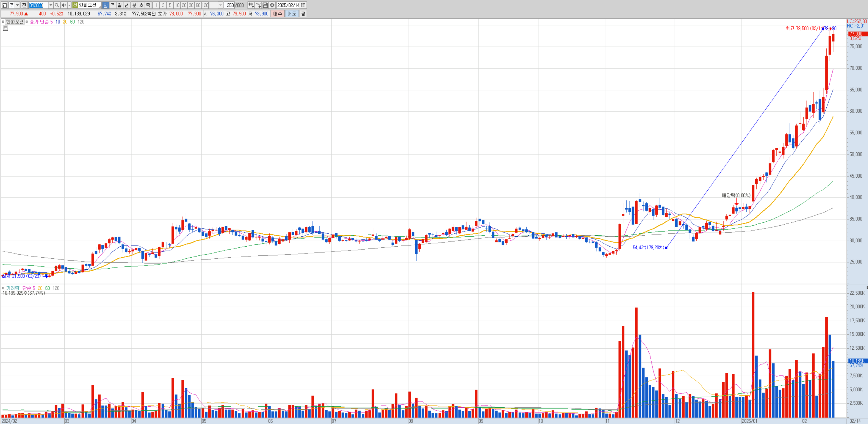868x424 pixels.
Task: Switch to weekly (주) chart period
Action: click(x=113, y=5)
